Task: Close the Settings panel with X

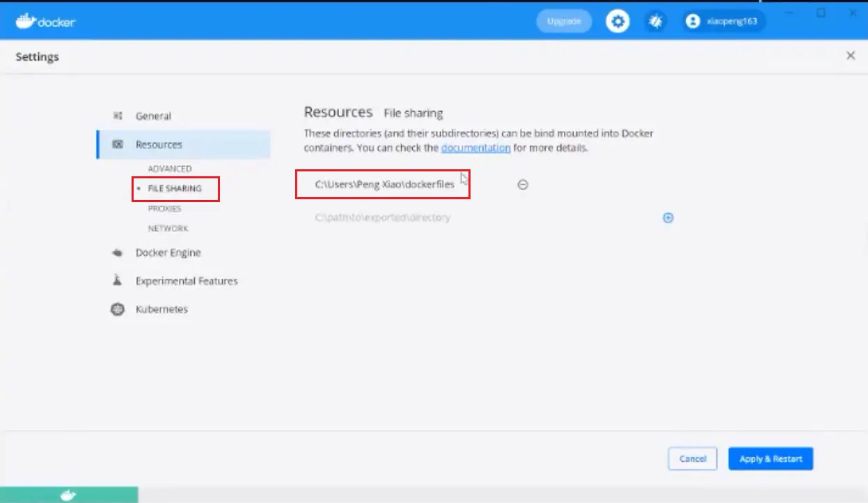Action: point(851,56)
